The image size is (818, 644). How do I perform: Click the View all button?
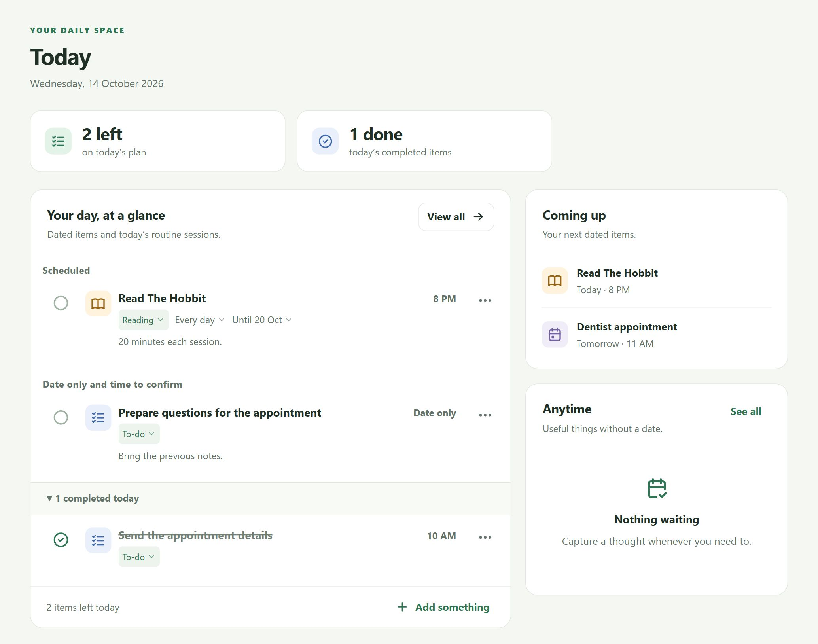click(456, 217)
